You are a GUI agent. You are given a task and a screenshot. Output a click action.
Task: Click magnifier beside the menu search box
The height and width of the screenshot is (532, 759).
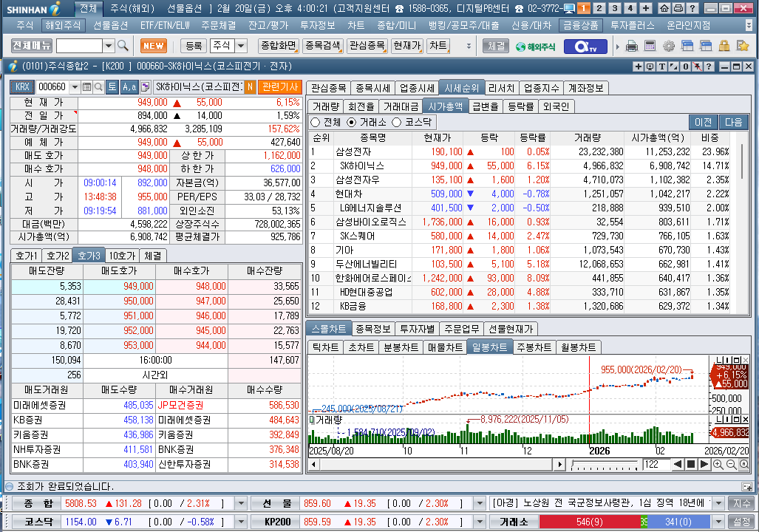[123, 46]
